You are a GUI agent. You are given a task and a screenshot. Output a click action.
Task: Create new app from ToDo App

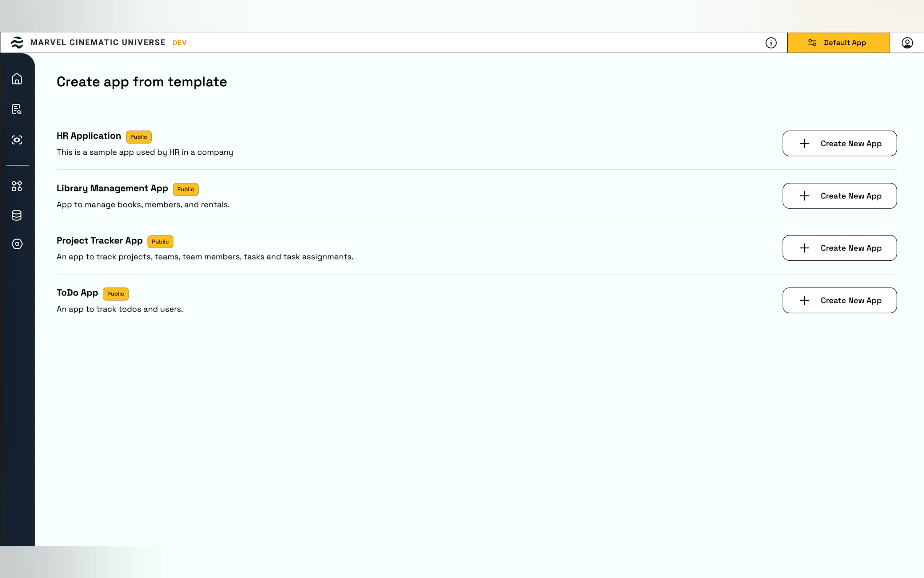[839, 301]
